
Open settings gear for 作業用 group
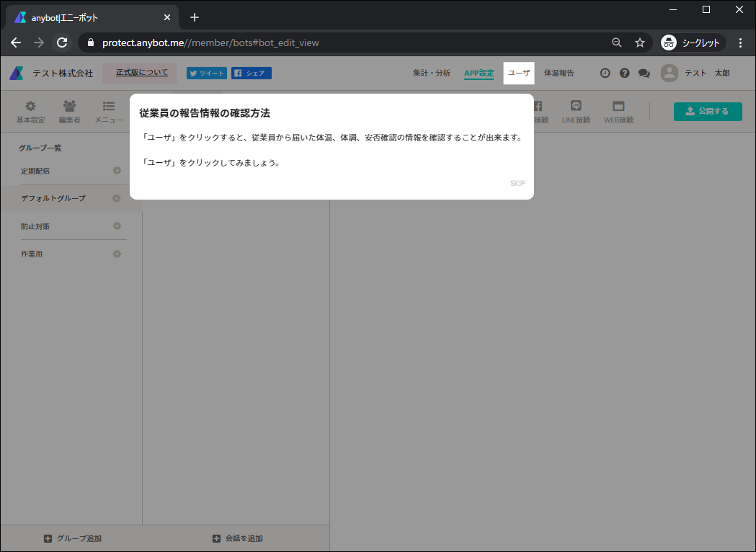pos(117,254)
